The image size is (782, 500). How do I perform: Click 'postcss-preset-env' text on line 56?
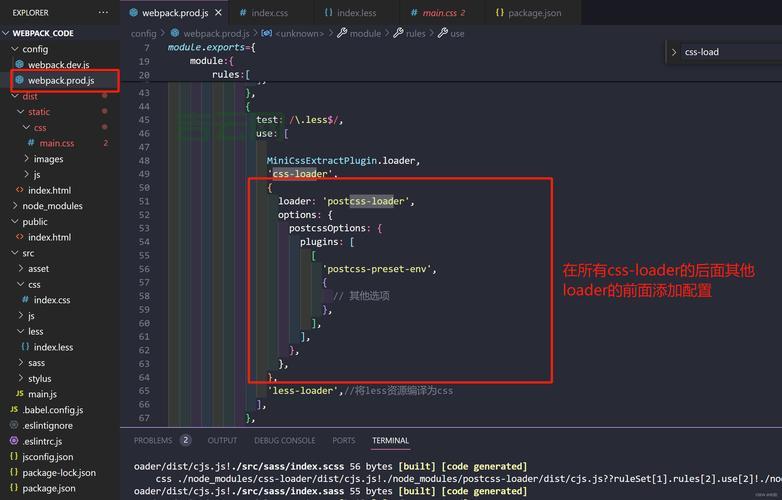click(x=377, y=269)
